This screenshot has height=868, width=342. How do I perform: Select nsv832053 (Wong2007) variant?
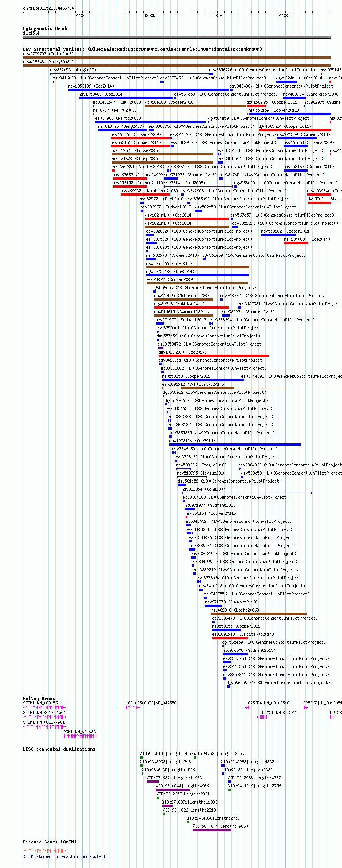(x=131, y=74)
